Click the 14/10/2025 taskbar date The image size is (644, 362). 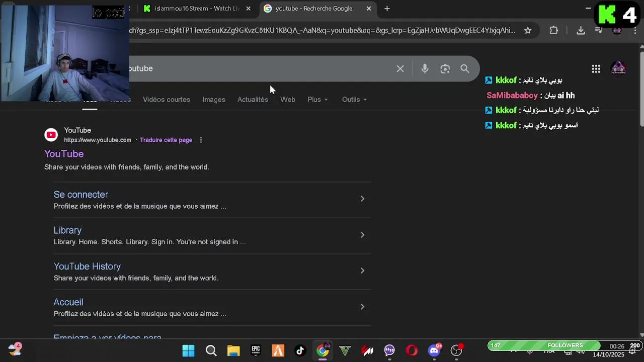coord(608,354)
